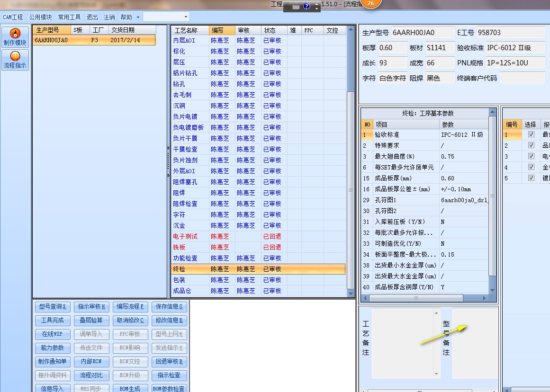Open the CAM工程 menu
Screen dimensions: 550x392
(13, 17)
